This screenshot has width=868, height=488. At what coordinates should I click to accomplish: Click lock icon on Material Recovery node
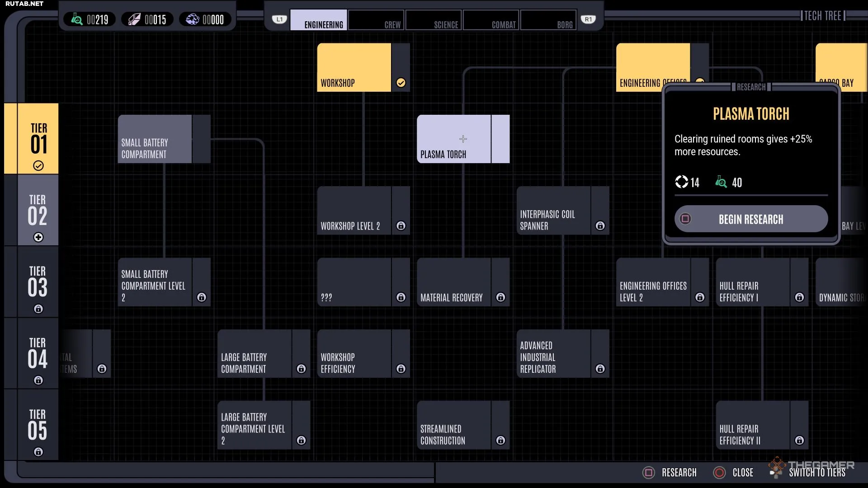pos(500,297)
